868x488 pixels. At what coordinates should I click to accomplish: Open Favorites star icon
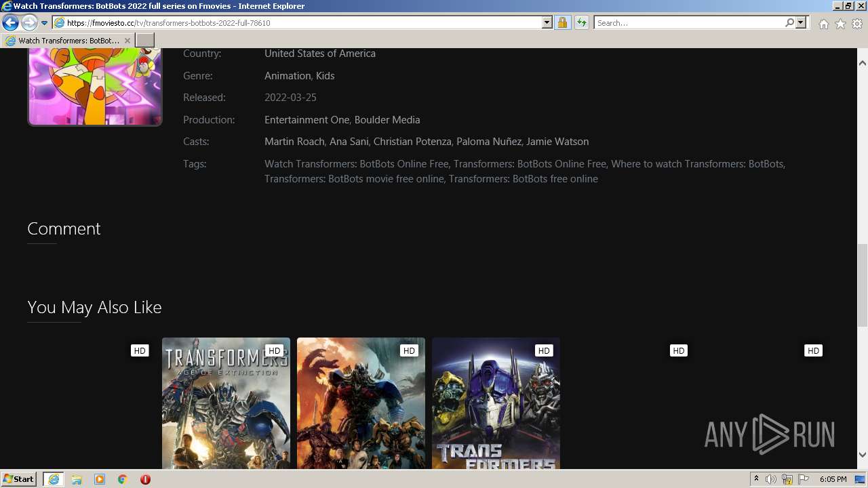[x=840, y=24]
